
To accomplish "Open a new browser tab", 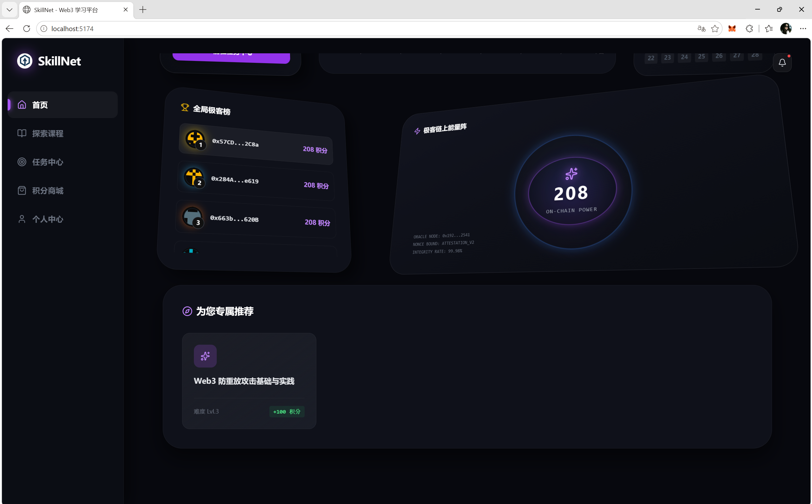I will pos(143,10).
